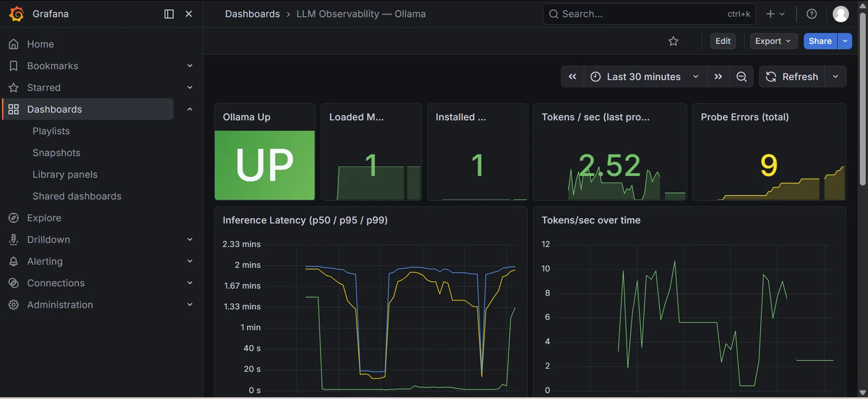
Task: Click the Loaded M... panel title
Action: pyautogui.click(x=356, y=117)
